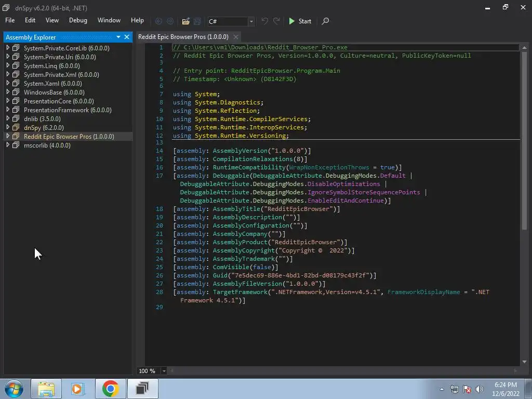Select dnSpy (6.2.0.0) assembly
This screenshot has width=532, height=399.
tap(44, 128)
